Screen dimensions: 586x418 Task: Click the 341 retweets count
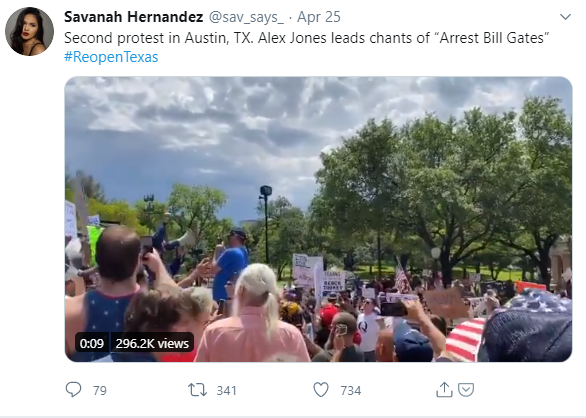[x=226, y=391]
